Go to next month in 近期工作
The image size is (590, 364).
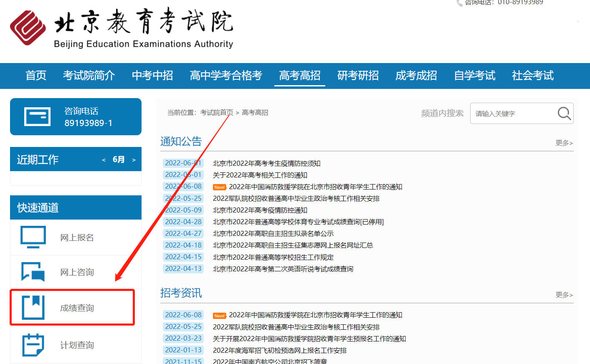(134, 160)
